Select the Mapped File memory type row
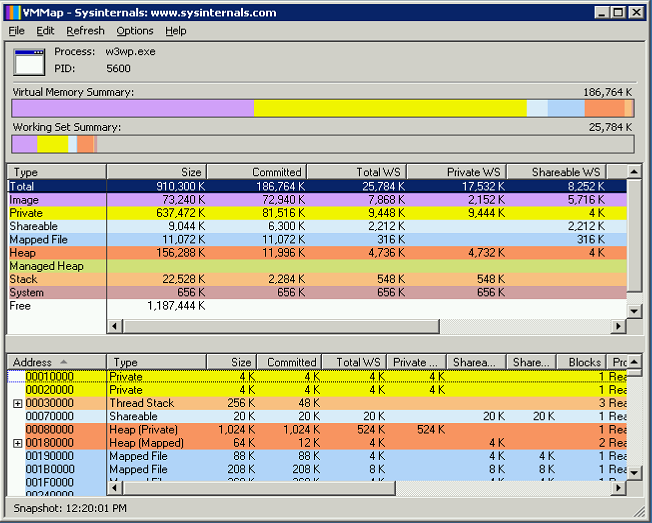Image resolution: width=652 pixels, height=523 pixels. click(317, 239)
